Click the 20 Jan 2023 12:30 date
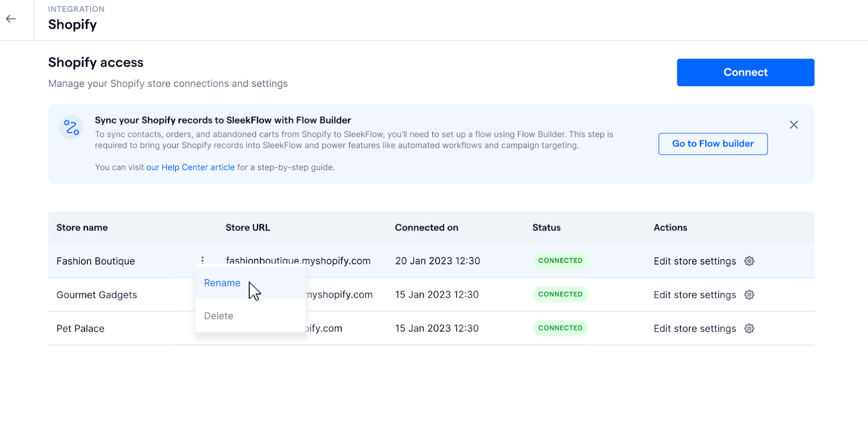 (x=438, y=260)
